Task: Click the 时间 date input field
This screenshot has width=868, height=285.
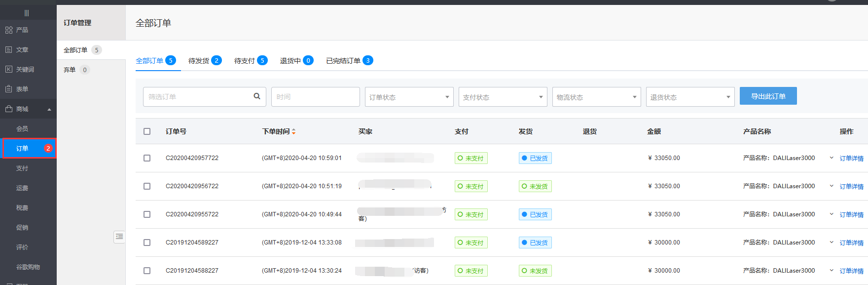Action: 315,97
